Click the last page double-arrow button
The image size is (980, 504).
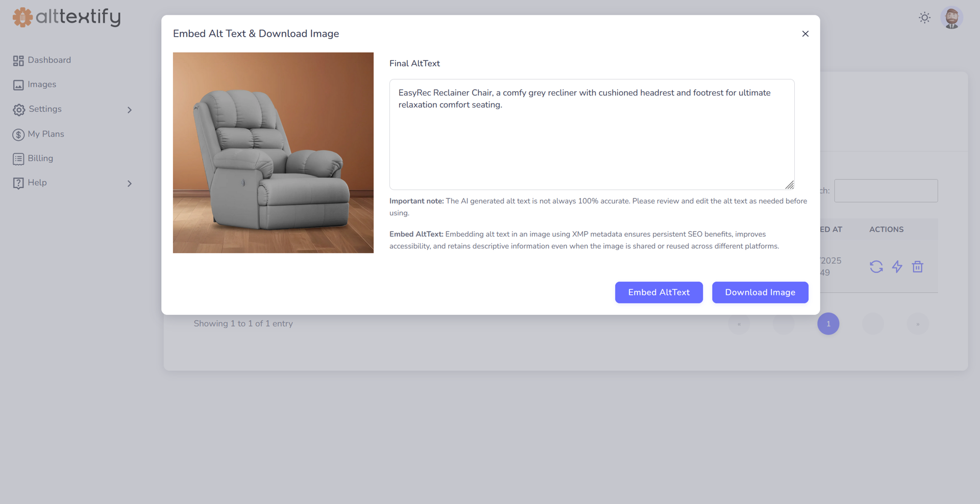(x=918, y=324)
